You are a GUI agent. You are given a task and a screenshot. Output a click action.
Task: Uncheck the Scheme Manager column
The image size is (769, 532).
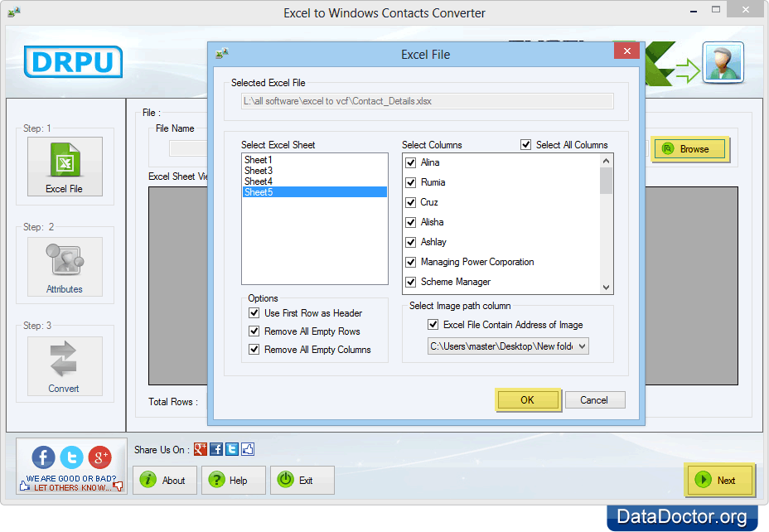(411, 283)
